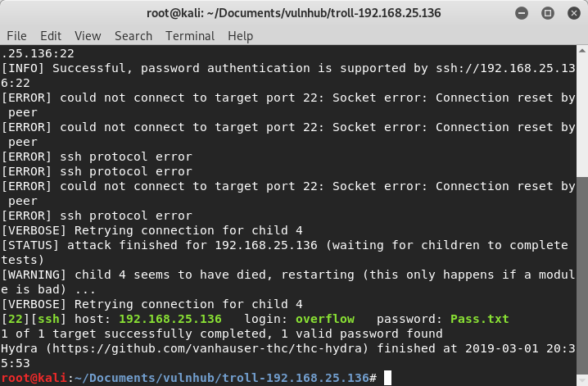Click the scrollbar track above the thumb
The width and height of the screenshot is (588, 386).
pos(582,115)
